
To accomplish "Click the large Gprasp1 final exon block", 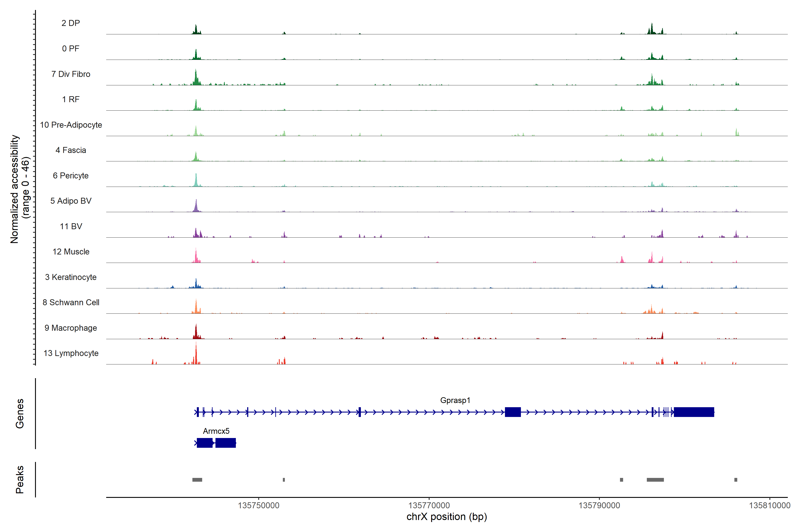I will 694,412.
